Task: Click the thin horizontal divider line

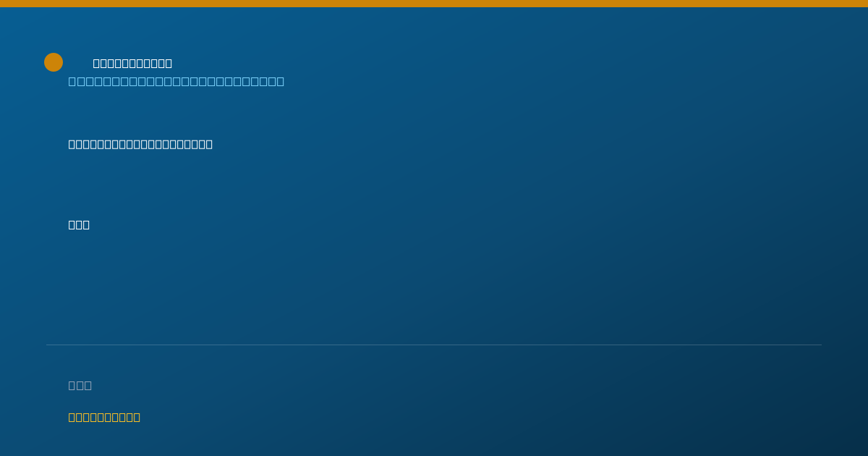Action: click(x=434, y=345)
